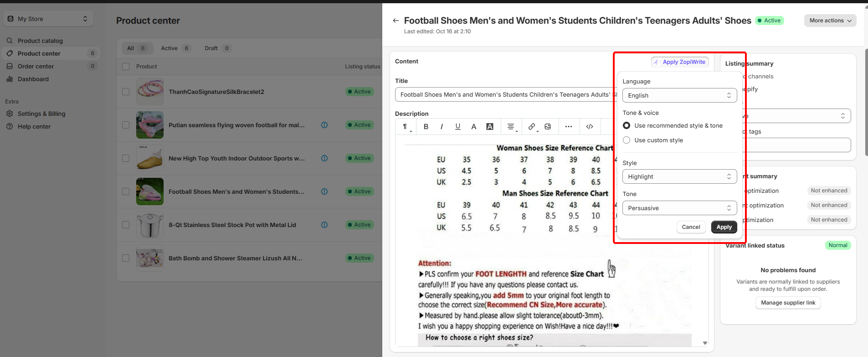The image size is (868, 357).
Task: Click the product Title input field
Action: pyautogui.click(x=503, y=95)
